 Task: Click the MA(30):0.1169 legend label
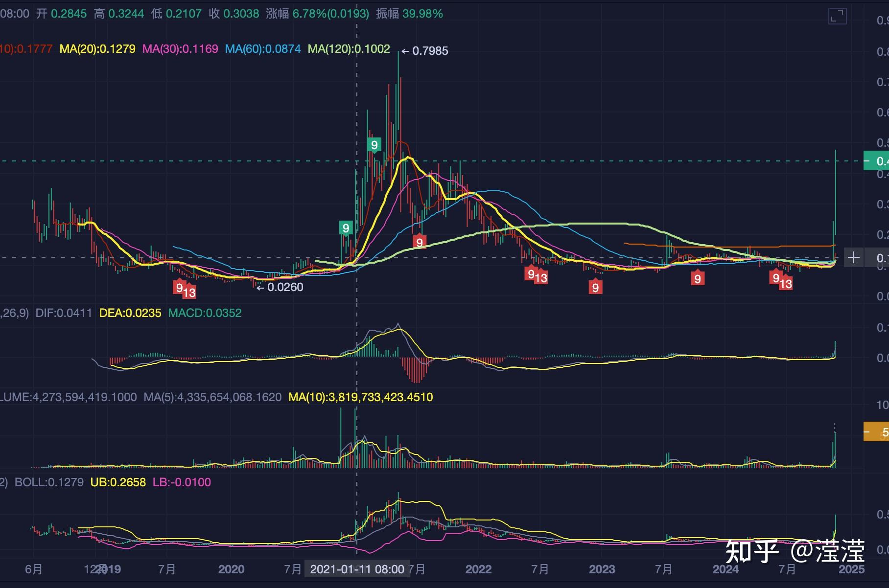(x=180, y=49)
